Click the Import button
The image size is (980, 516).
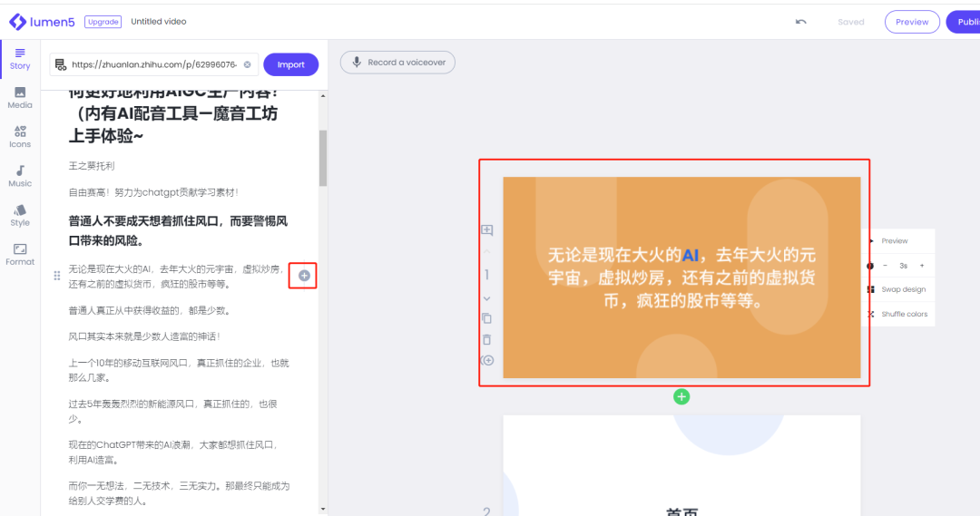pos(290,64)
